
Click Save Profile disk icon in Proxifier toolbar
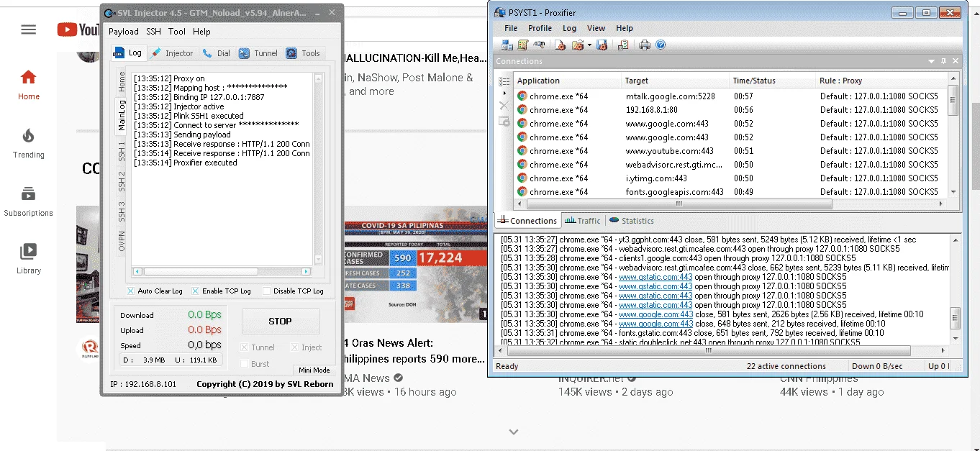click(x=602, y=45)
